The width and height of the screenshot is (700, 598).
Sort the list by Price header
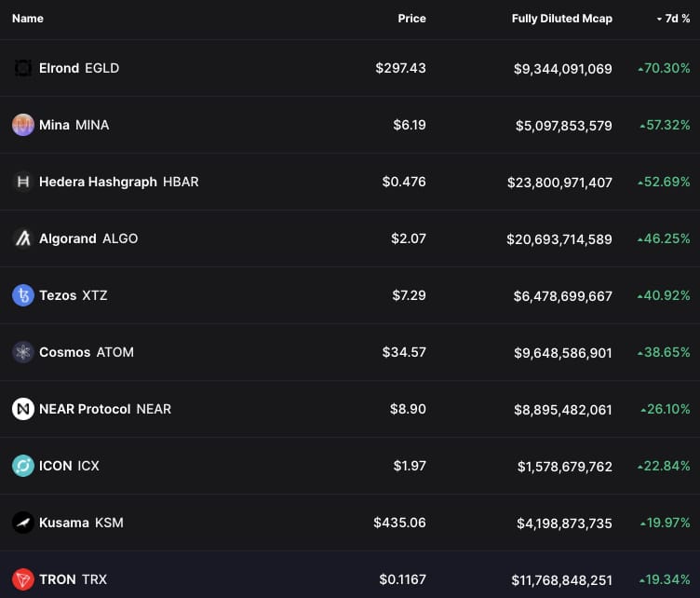click(411, 19)
